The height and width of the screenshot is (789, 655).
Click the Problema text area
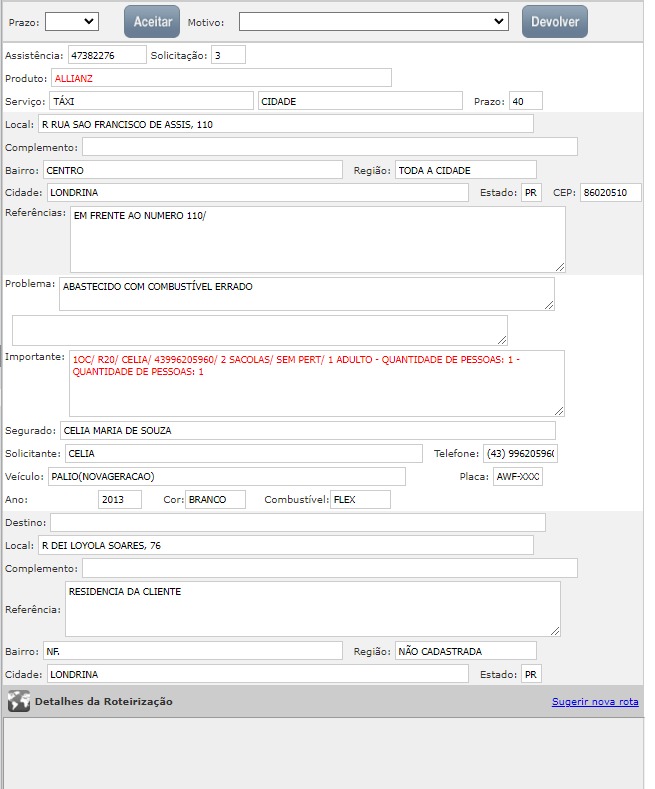(306, 294)
